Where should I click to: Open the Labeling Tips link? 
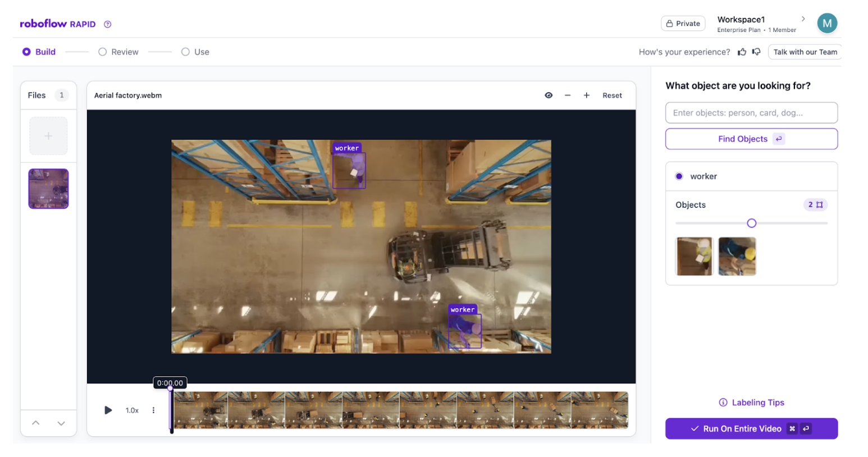coord(751,403)
